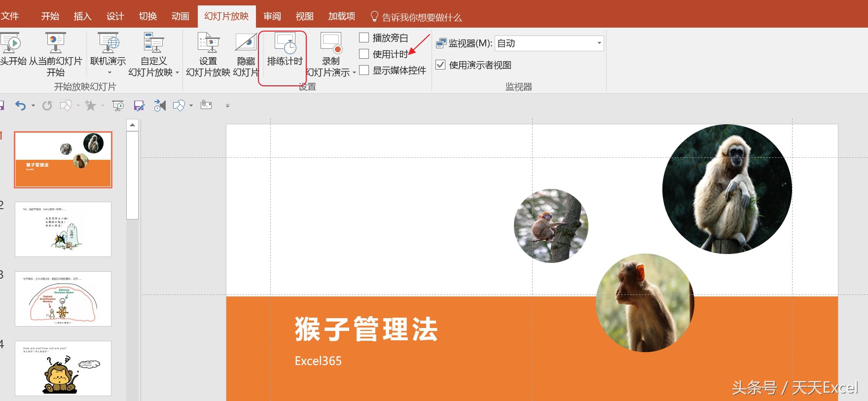
Task: Click the greyed shapes icon in quick toolbar
Action: [x=66, y=106]
